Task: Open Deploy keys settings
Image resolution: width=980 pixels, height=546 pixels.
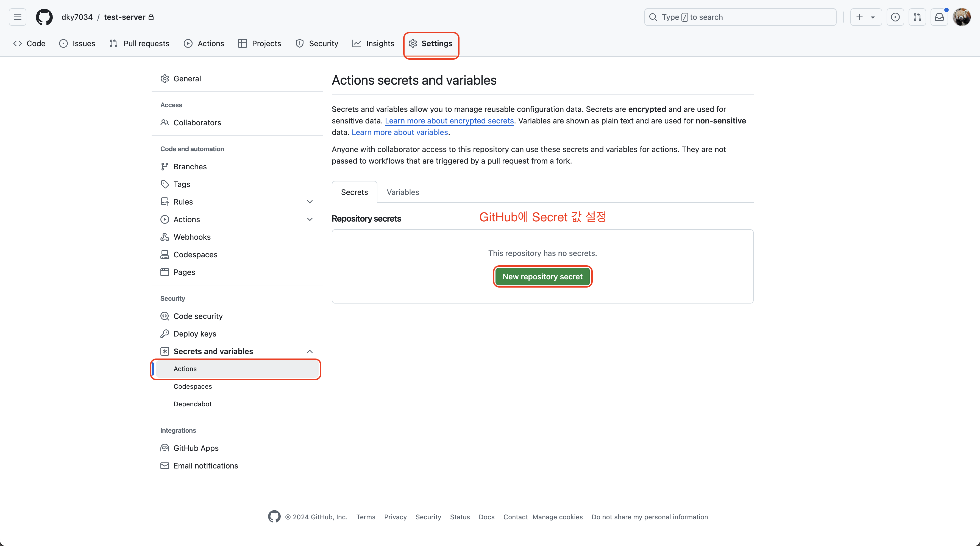Action: [194, 333]
